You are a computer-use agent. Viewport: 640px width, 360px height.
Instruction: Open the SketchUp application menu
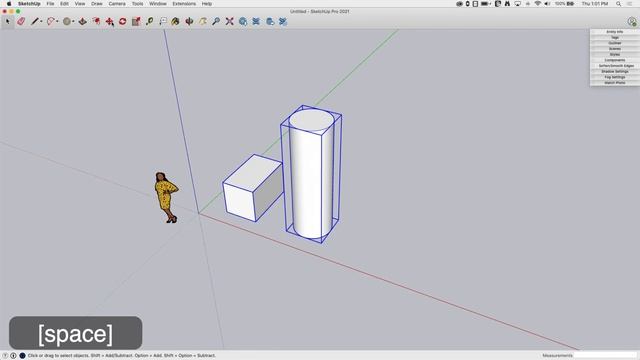29,4
